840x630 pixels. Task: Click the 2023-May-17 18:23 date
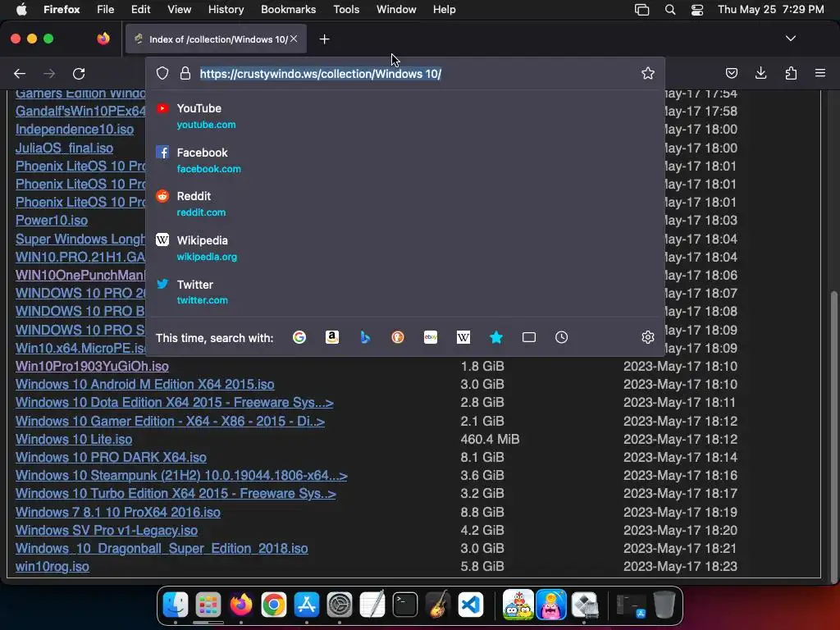click(x=680, y=567)
